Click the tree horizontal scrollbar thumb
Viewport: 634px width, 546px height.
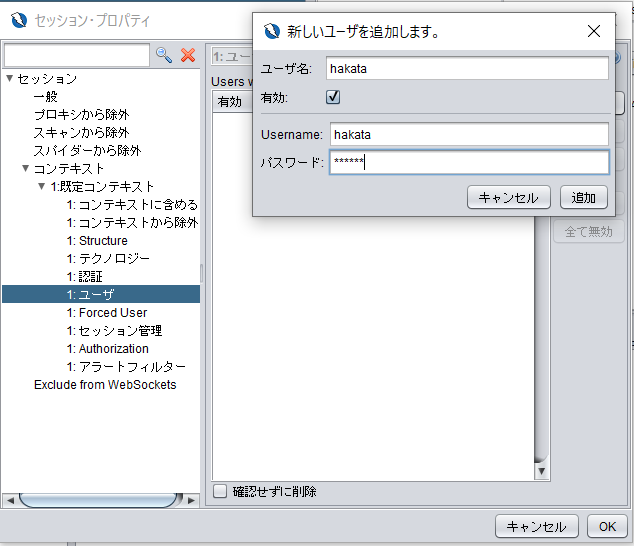pos(100,500)
